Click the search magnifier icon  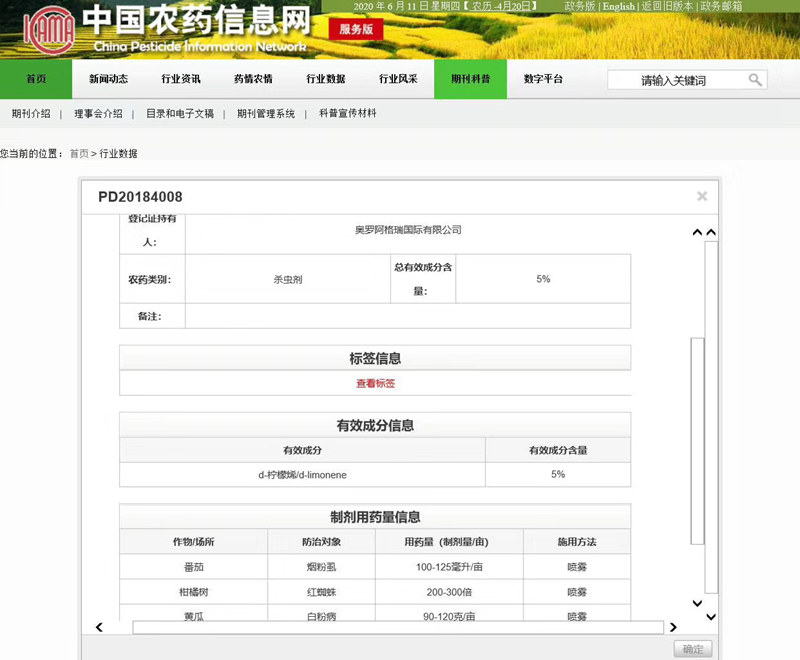(757, 79)
